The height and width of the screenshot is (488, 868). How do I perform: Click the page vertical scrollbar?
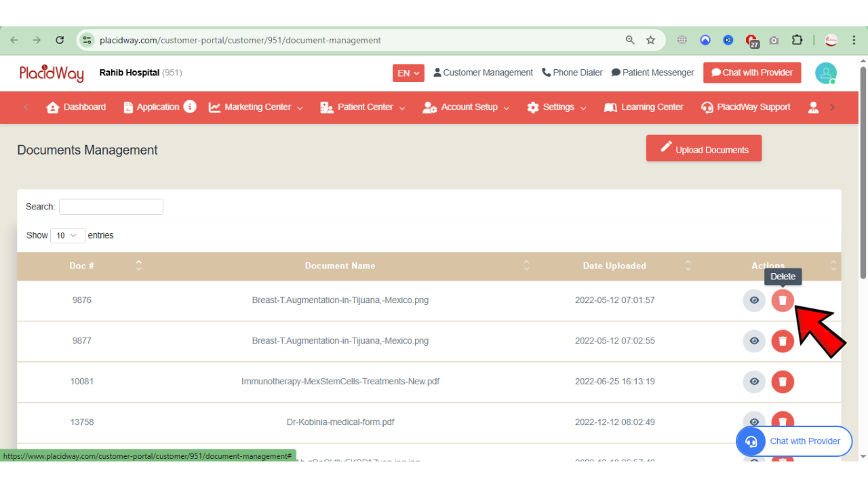[x=863, y=169]
